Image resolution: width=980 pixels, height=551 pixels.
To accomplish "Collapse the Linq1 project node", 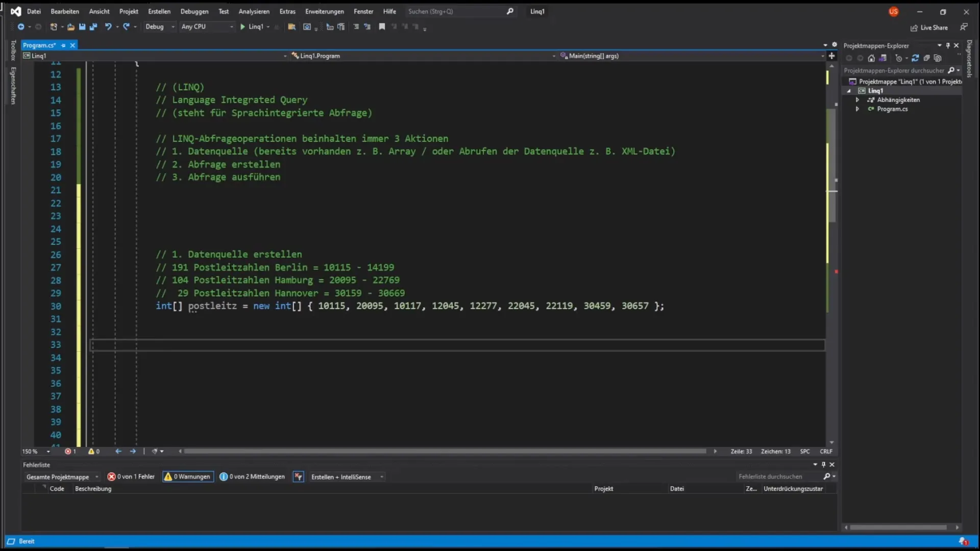I will point(849,91).
